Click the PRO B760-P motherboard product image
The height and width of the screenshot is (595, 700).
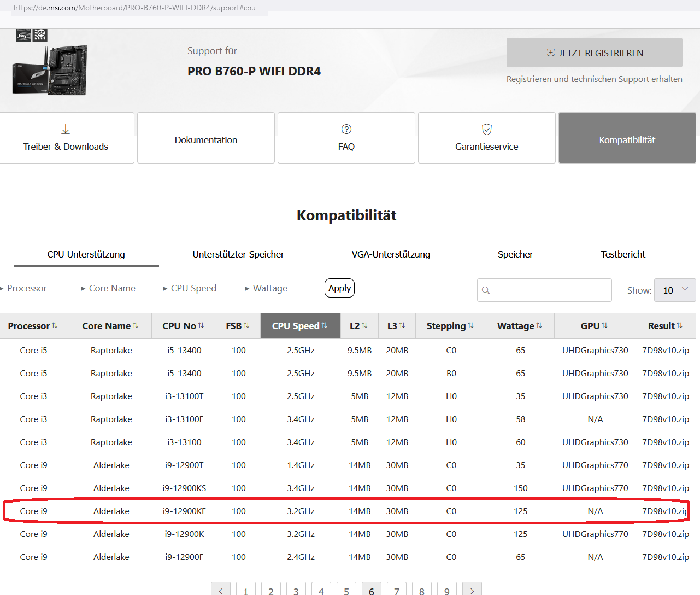click(x=50, y=63)
